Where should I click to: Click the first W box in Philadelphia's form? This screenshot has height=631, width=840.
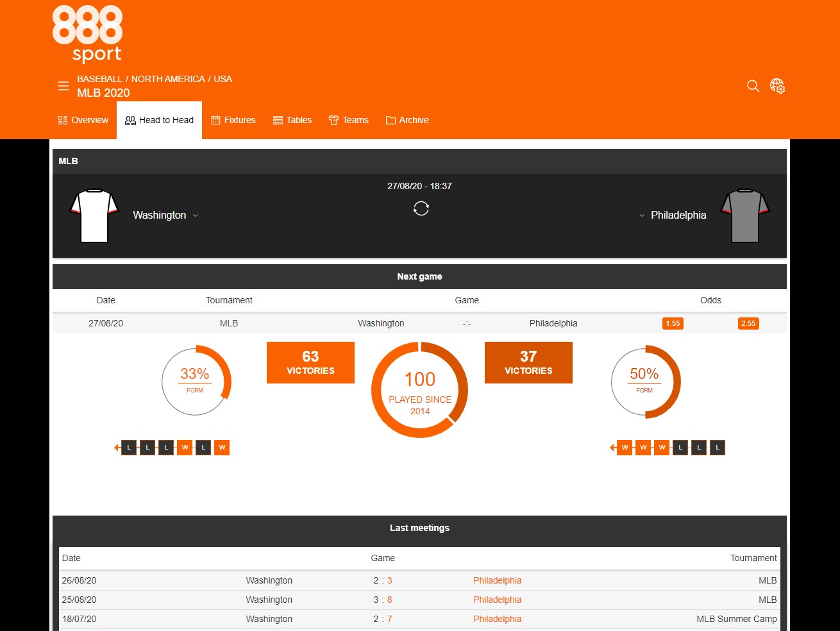coord(625,448)
